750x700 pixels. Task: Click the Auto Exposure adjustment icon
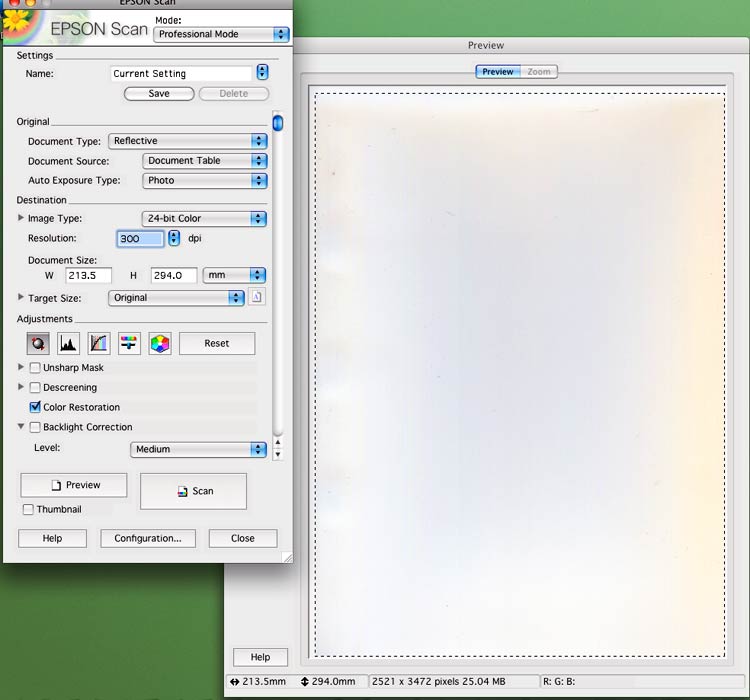(x=38, y=344)
